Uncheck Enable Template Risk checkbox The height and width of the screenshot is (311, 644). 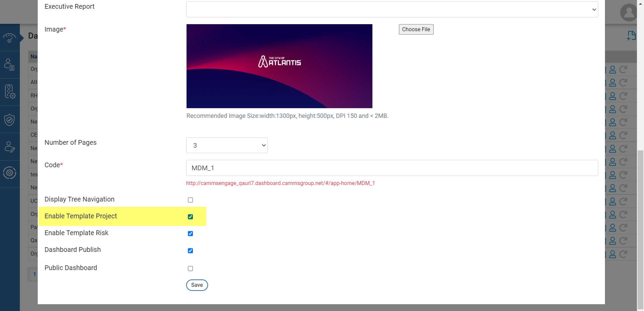point(190,234)
